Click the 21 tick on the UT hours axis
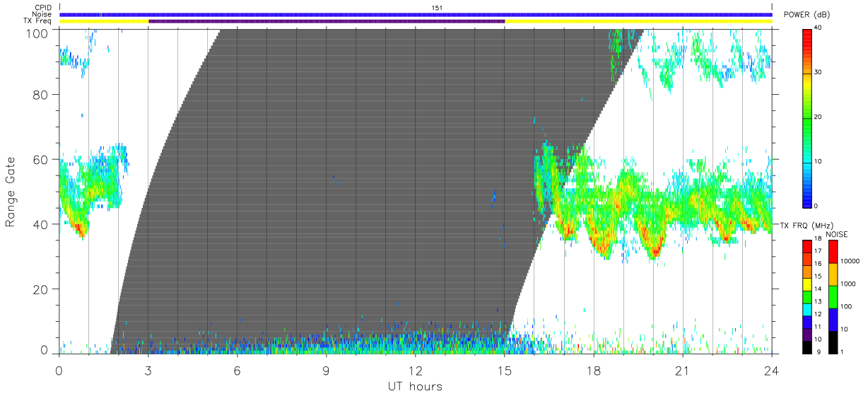This screenshot has width=868, height=401. (x=683, y=370)
